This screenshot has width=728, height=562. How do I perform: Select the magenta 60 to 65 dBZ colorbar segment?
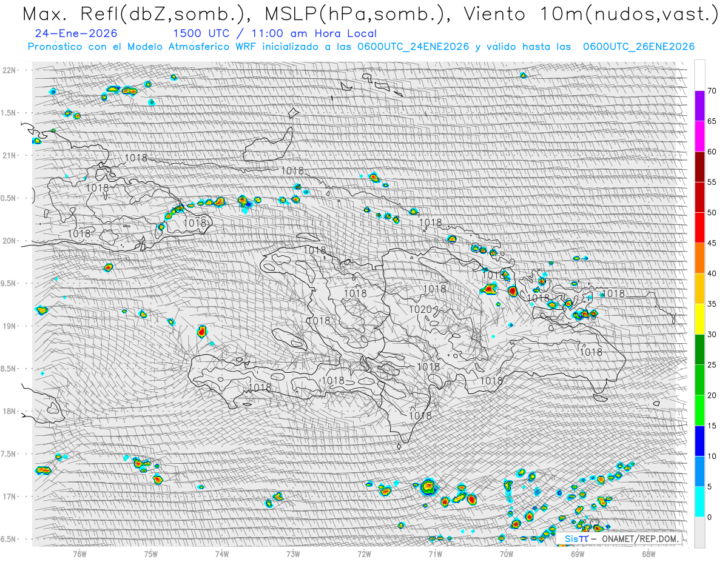pos(699,136)
